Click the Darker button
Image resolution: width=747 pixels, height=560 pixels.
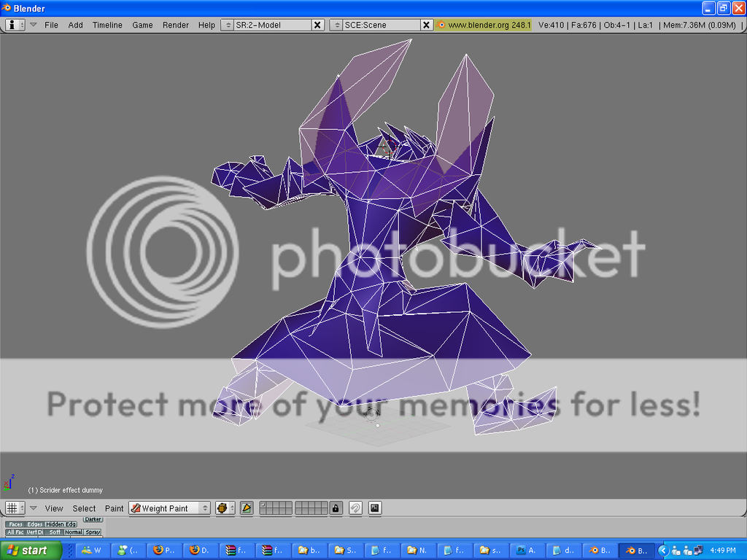pyautogui.click(x=93, y=519)
